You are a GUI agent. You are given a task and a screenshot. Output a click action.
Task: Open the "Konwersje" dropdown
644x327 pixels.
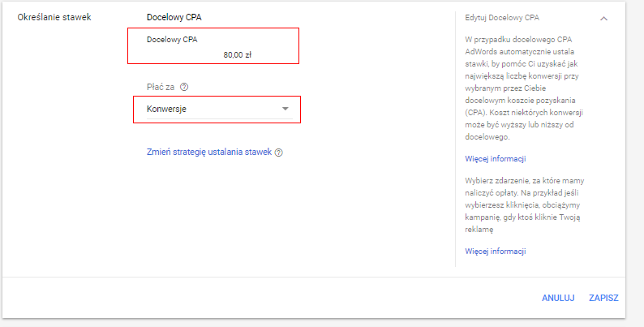tap(216, 110)
